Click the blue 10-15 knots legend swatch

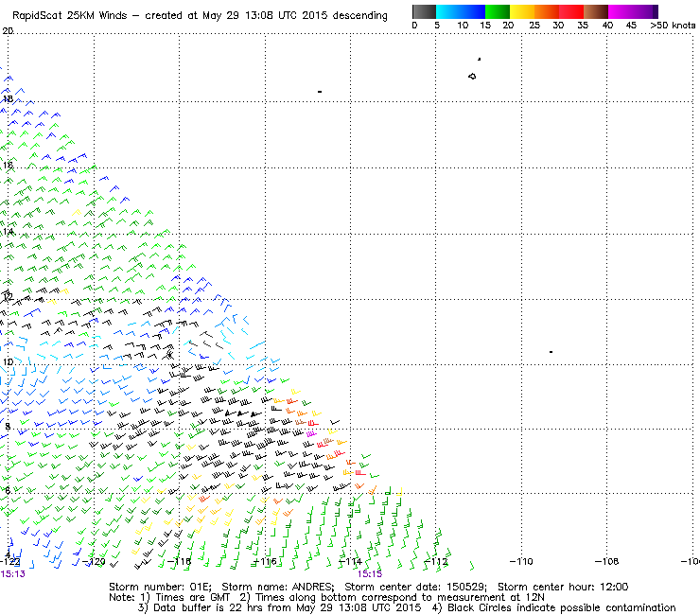pos(473,11)
